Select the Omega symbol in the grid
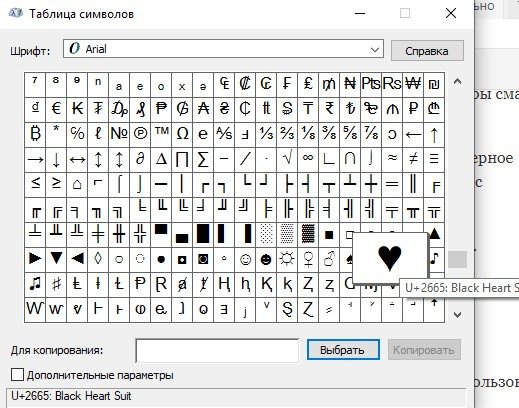 pyautogui.click(x=182, y=135)
